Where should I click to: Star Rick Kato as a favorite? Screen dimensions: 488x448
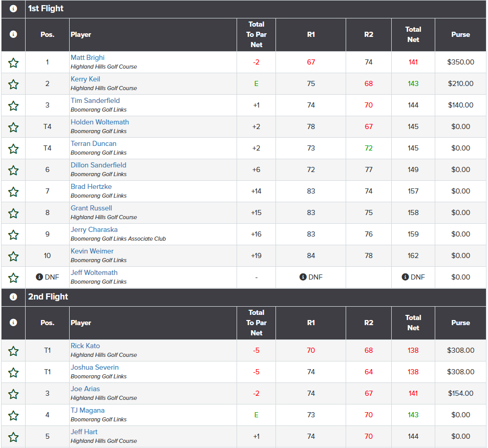(13, 351)
